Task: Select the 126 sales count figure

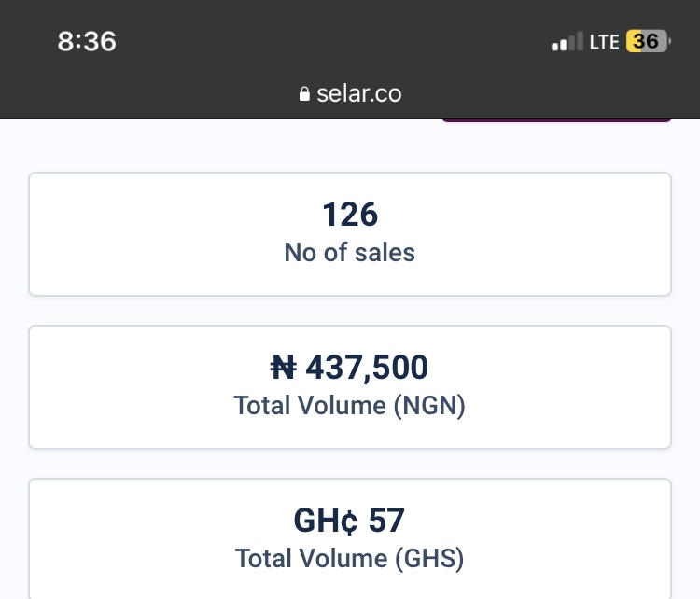Action: [x=350, y=215]
